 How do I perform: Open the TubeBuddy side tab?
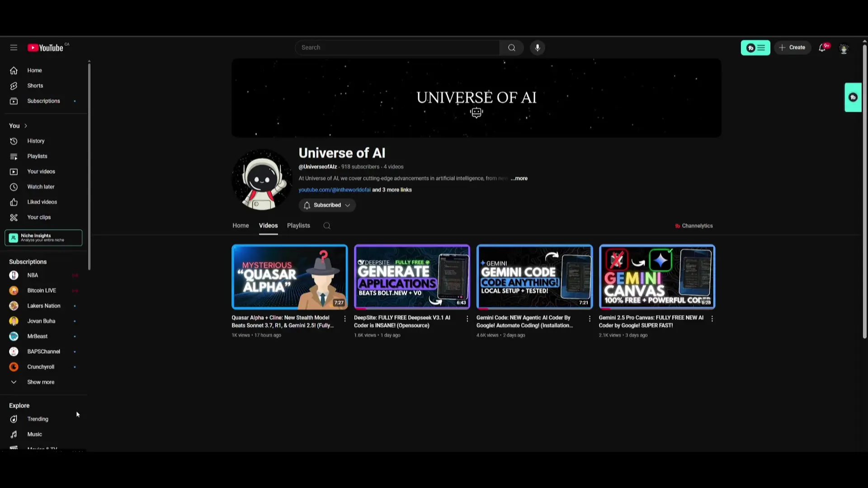click(x=853, y=97)
